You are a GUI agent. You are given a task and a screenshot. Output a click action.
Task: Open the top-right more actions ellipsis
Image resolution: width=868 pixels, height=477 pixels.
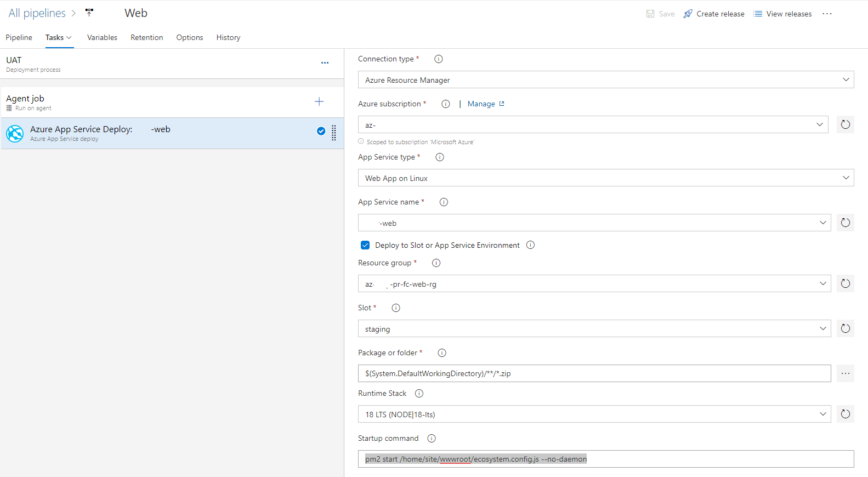(827, 14)
